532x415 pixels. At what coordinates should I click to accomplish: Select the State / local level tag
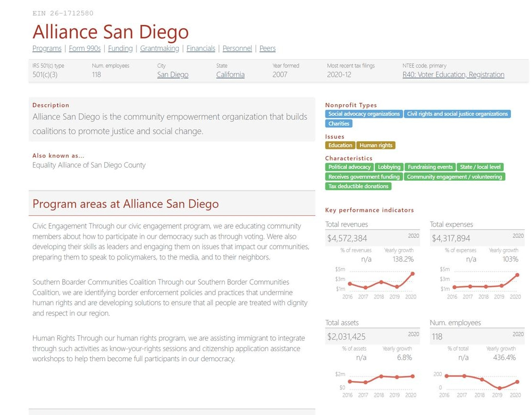tap(480, 167)
